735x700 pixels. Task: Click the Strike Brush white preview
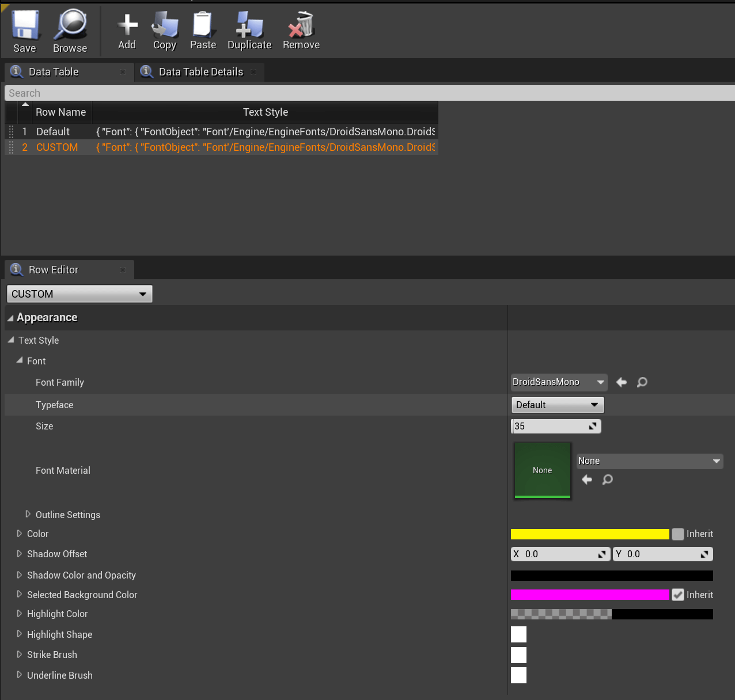click(518, 655)
